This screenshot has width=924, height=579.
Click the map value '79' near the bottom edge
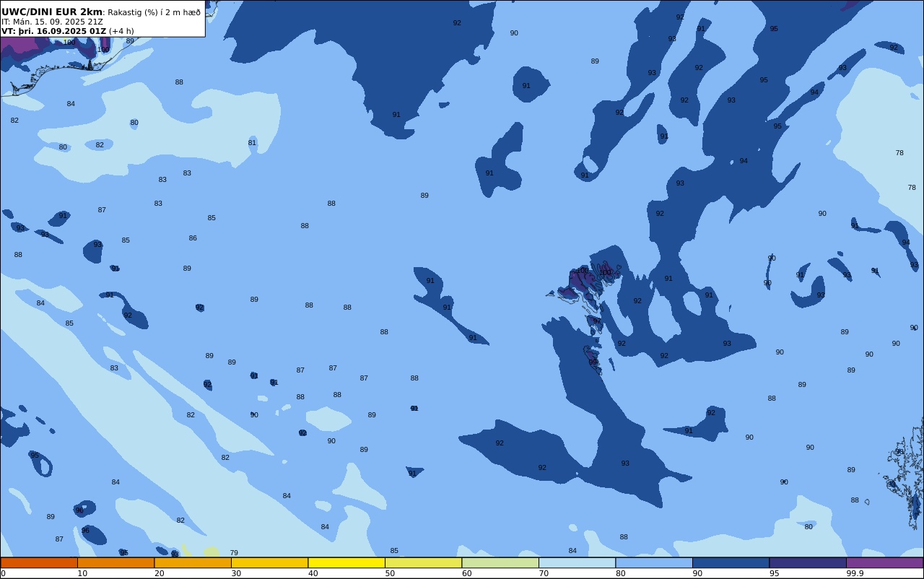(x=234, y=553)
